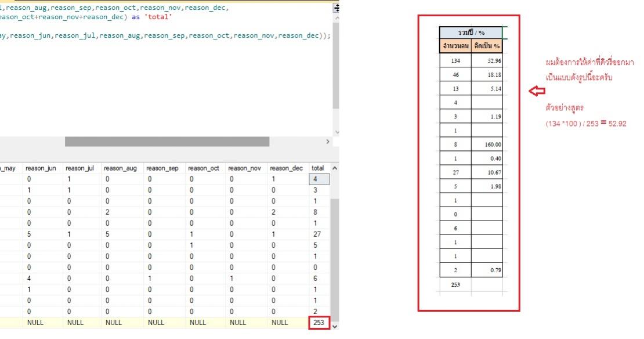Click the results grid scroll-down arrow
Screen dimensions: 644x339
pos(334,326)
